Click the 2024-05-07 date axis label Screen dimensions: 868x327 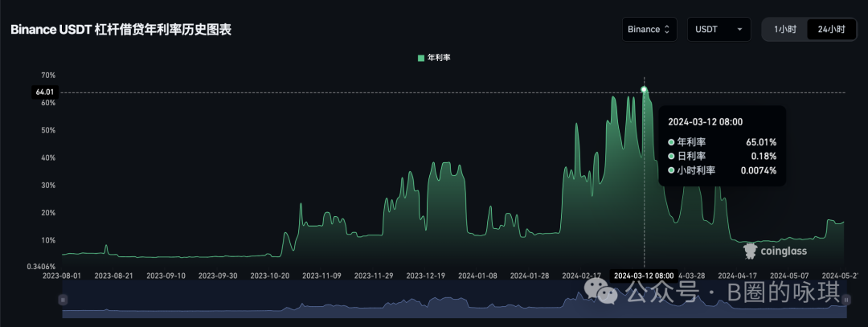[790, 275]
